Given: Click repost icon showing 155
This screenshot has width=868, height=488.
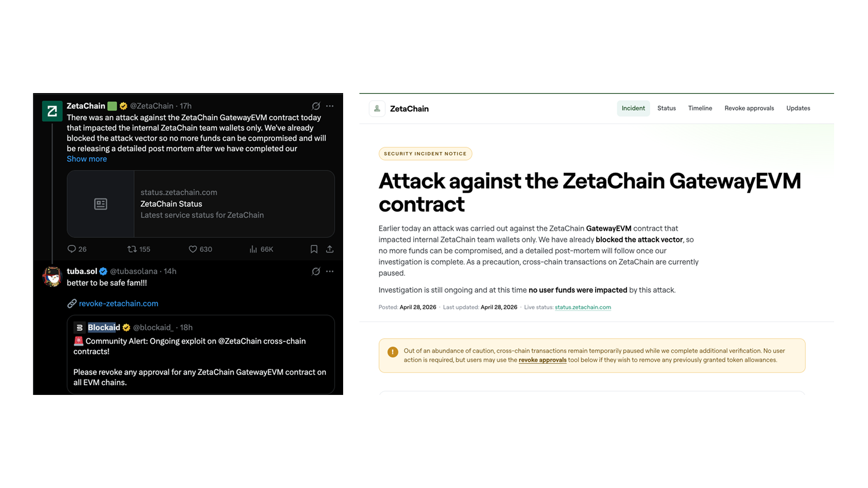Looking at the screenshot, I should point(132,249).
